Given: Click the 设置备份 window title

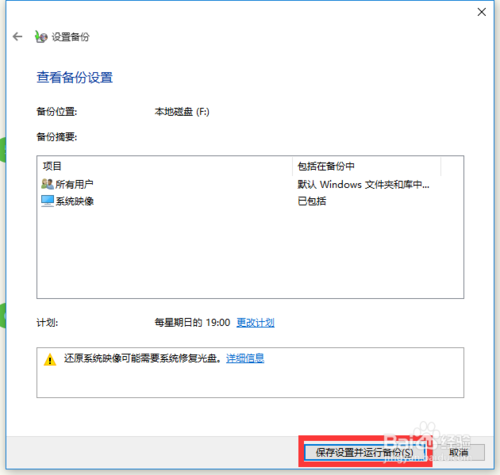Looking at the screenshot, I should click(x=70, y=37).
